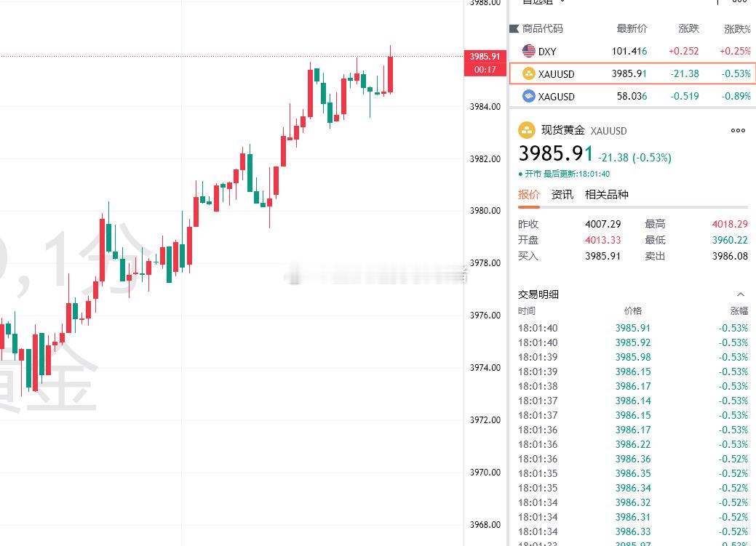Open the three-dot menu beside 现货黄金 XAUUSD
The image size is (756, 546).
738,131
